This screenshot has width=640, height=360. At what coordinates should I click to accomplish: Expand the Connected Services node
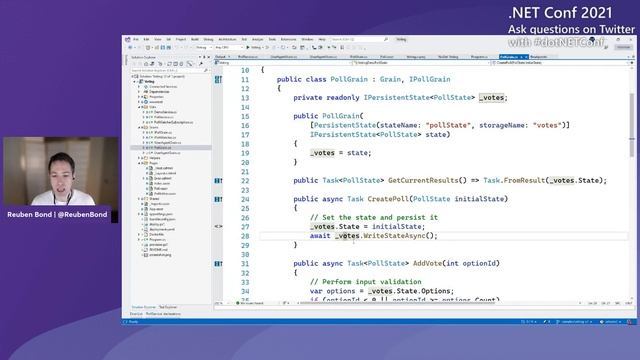(139, 87)
